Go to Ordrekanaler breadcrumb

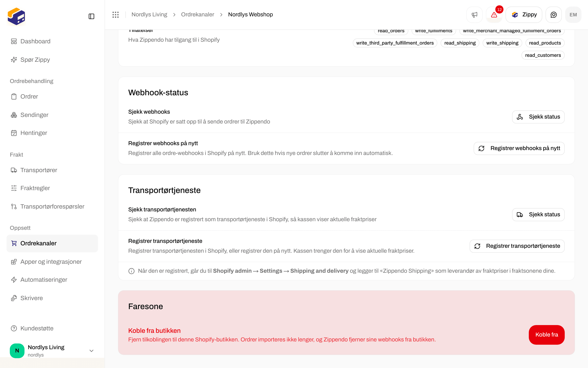point(198,15)
